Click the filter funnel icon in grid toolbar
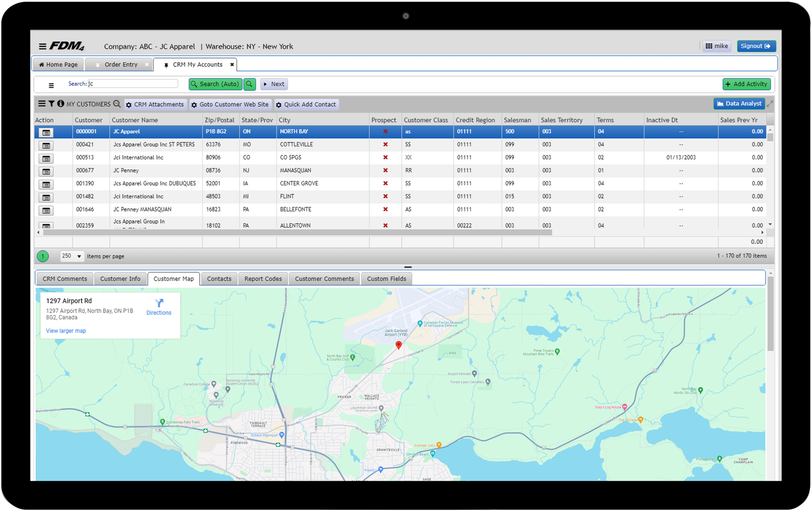Viewport: 812px width, 511px height. coord(51,103)
